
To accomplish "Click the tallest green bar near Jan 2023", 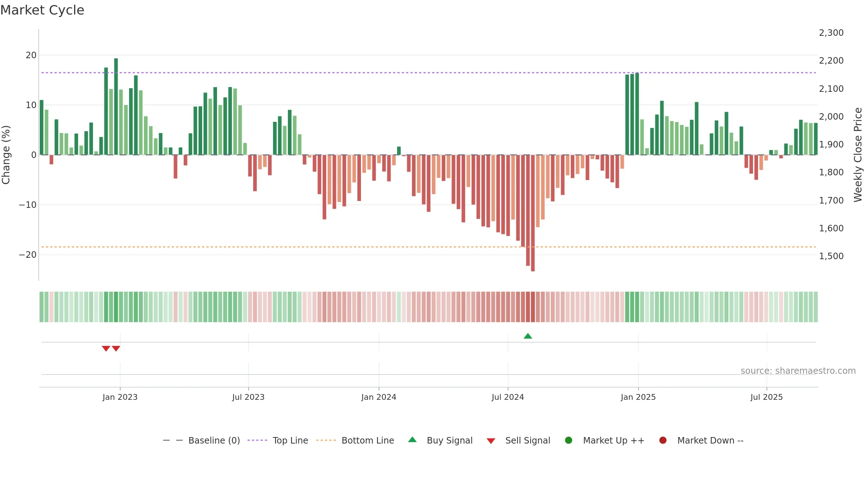I will click(x=116, y=107).
